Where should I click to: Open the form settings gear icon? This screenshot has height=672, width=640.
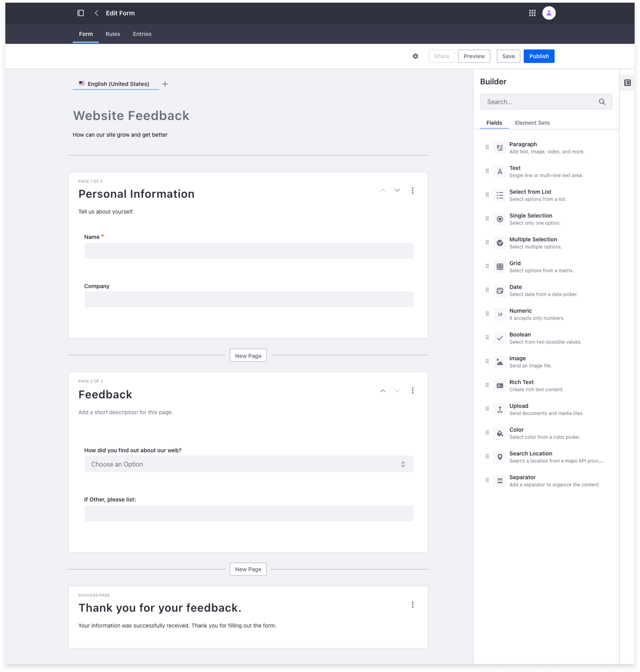coord(415,56)
